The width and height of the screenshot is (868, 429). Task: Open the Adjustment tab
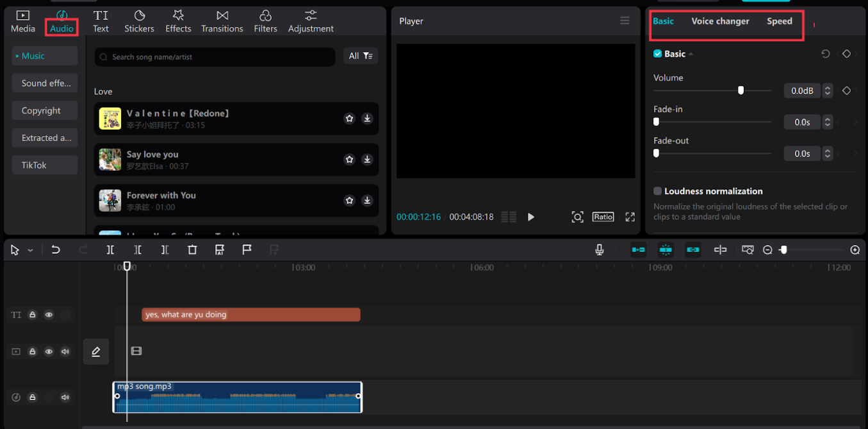click(311, 21)
